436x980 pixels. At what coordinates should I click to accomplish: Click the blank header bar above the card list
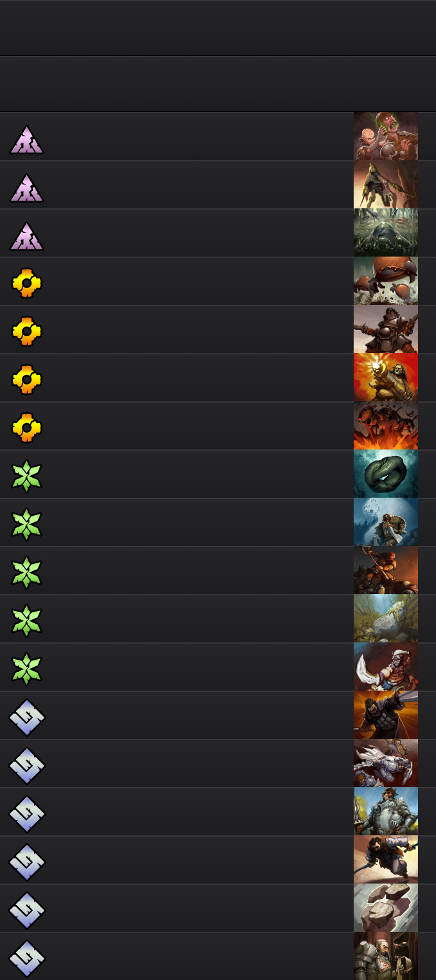[218, 84]
